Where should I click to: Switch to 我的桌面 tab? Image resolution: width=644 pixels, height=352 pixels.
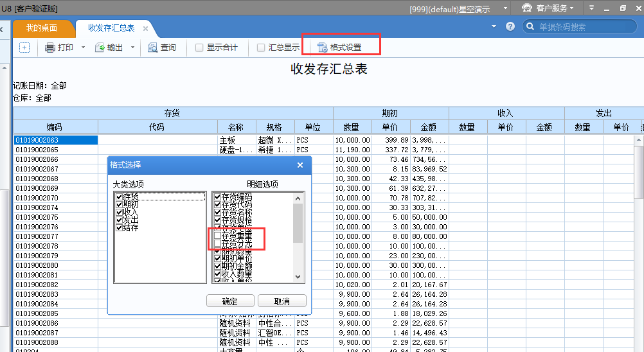click(42, 28)
